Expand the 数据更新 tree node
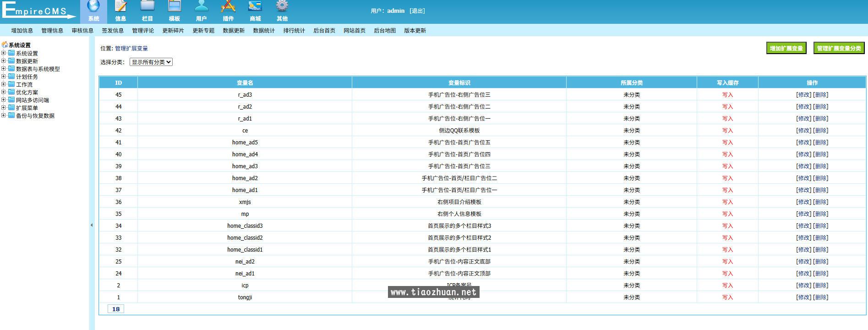 click(x=4, y=61)
